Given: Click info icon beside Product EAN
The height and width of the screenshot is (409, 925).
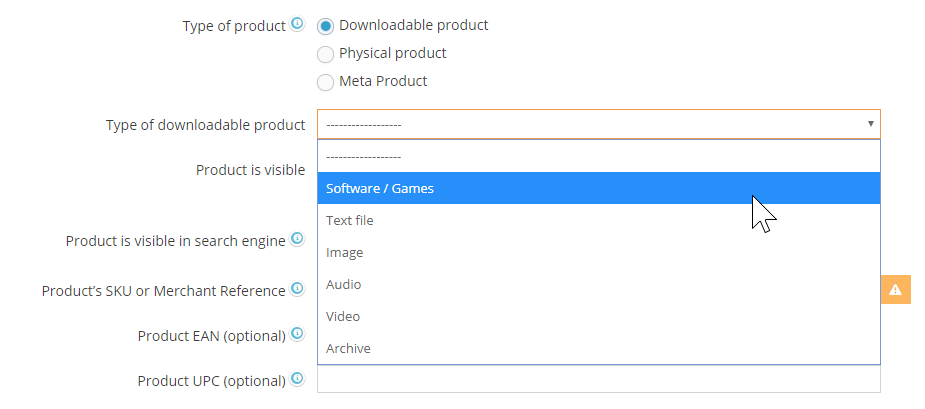Looking at the screenshot, I should click(297, 335).
